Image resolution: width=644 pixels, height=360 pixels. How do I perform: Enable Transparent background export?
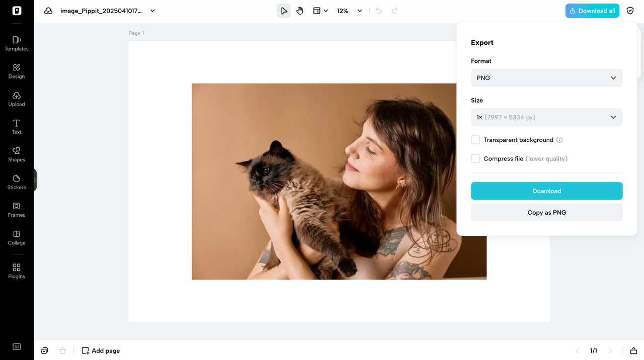pyautogui.click(x=475, y=140)
